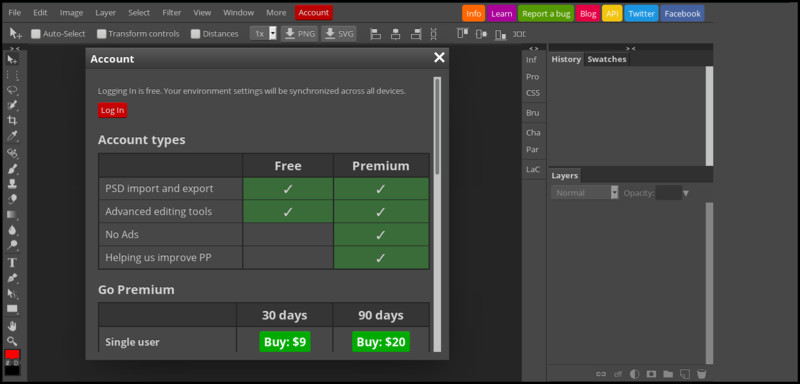Click the red Log In button
800x384 pixels.
tap(112, 110)
